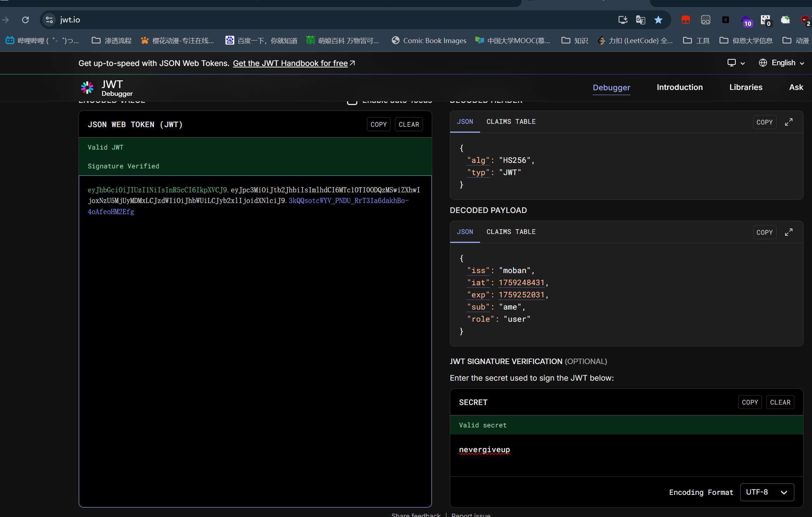
Task: Reload the jwt.io page
Action: point(25,20)
